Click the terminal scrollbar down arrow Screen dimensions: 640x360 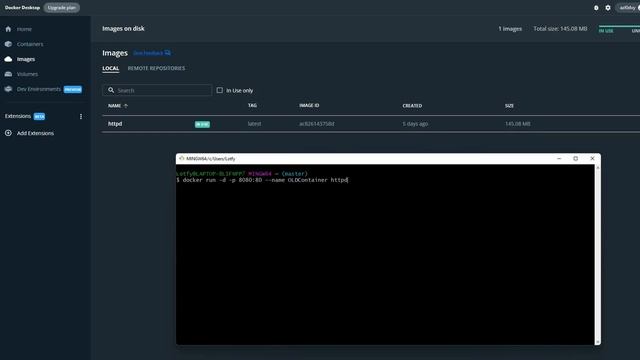pyautogui.click(x=598, y=342)
